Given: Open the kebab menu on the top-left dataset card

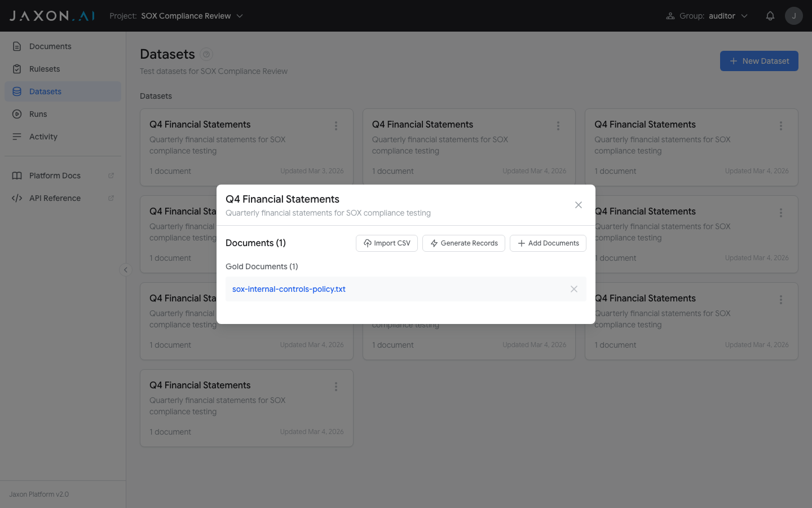Looking at the screenshot, I should tap(336, 125).
